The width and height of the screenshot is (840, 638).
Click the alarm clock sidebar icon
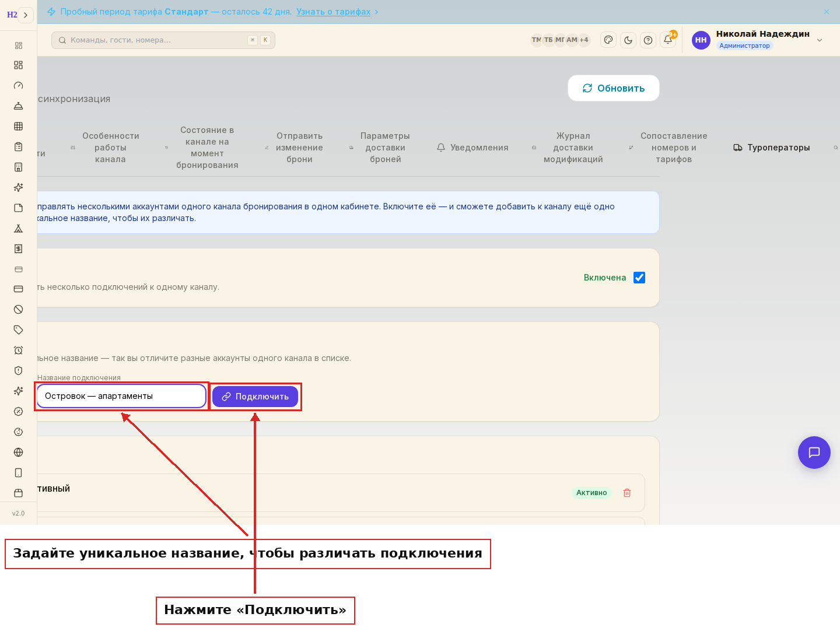click(18, 350)
